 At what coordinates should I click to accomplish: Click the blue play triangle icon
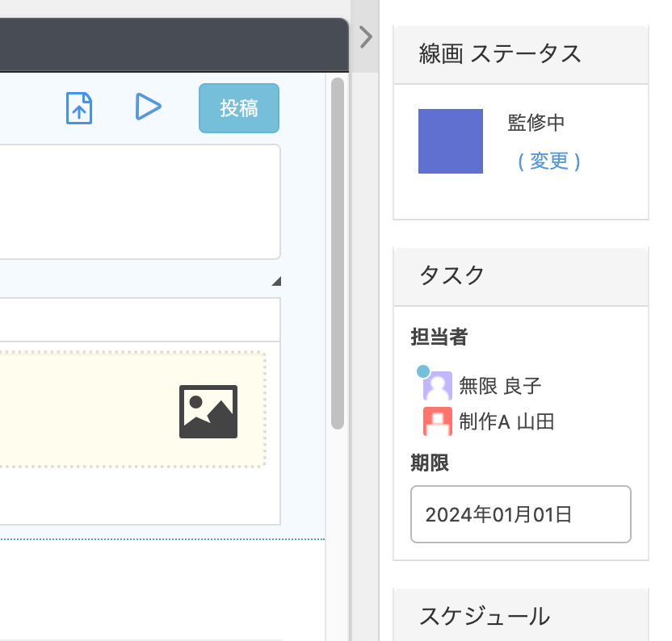click(149, 107)
